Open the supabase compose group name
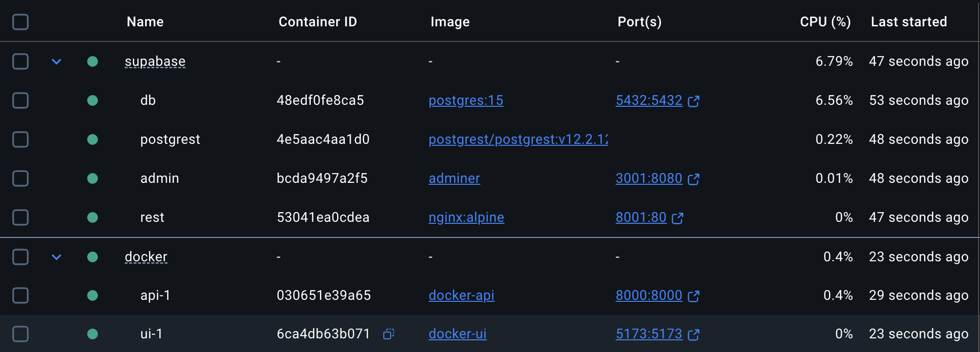The width and height of the screenshot is (980, 352). (x=155, y=61)
